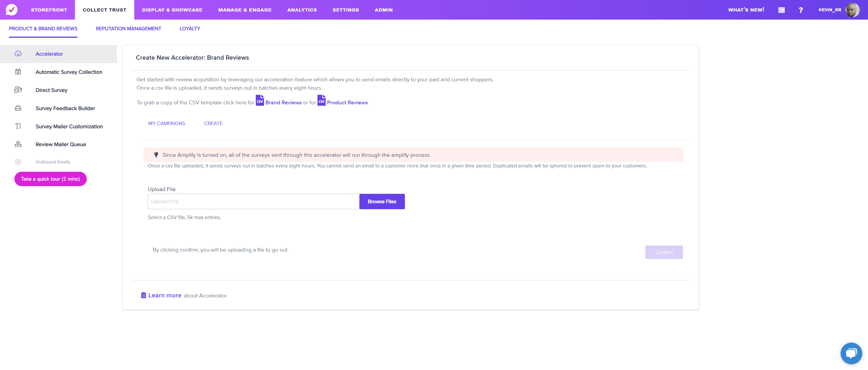Open Display & Showcase menu
Screen dimensions: 868x370
pos(172,10)
